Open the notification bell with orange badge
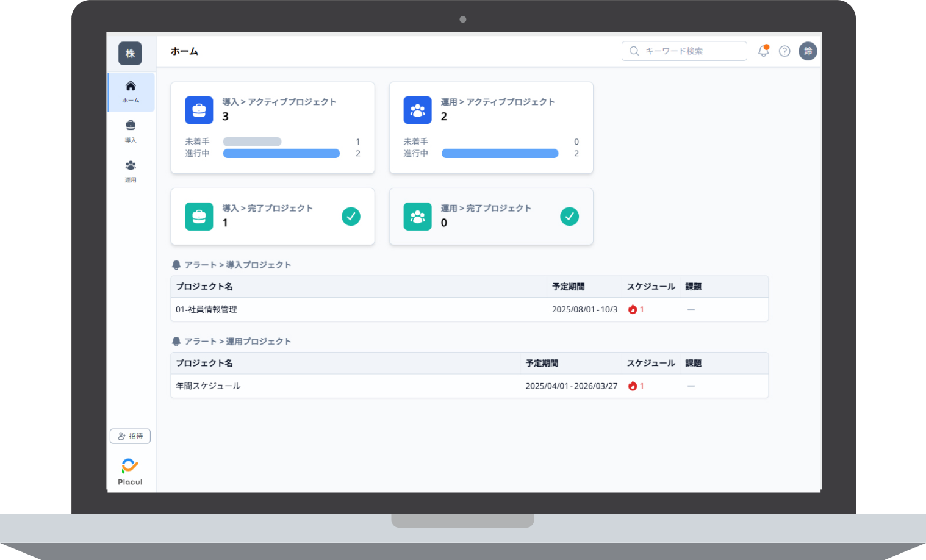The height and width of the screenshot is (560, 926). pyautogui.click(x=763, y=51)
